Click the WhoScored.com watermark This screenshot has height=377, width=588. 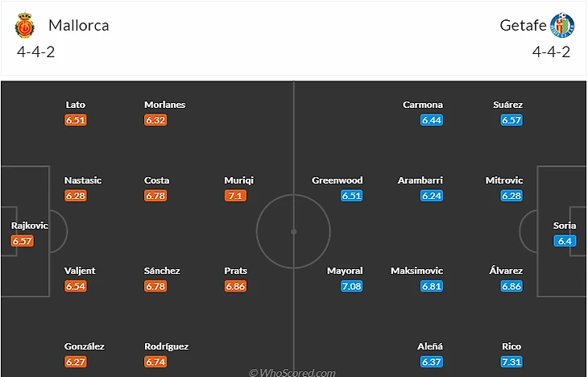point(292,372)
